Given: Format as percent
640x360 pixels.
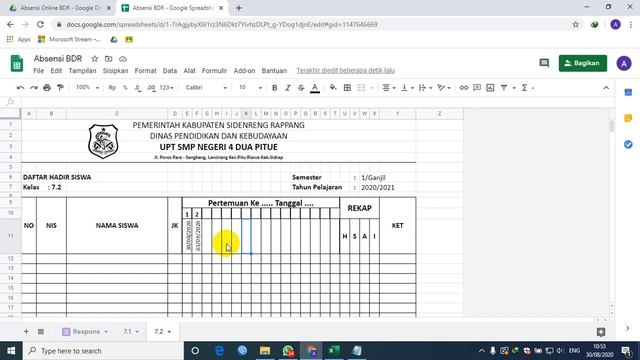Looking at the screenshot, I should [125, 88].
